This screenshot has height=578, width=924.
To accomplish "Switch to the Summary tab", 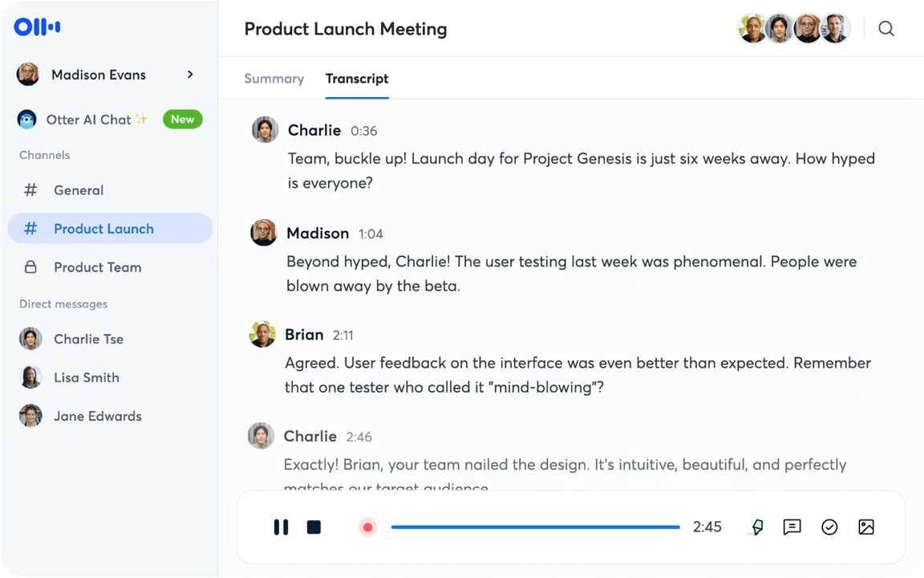I will 274,79.
